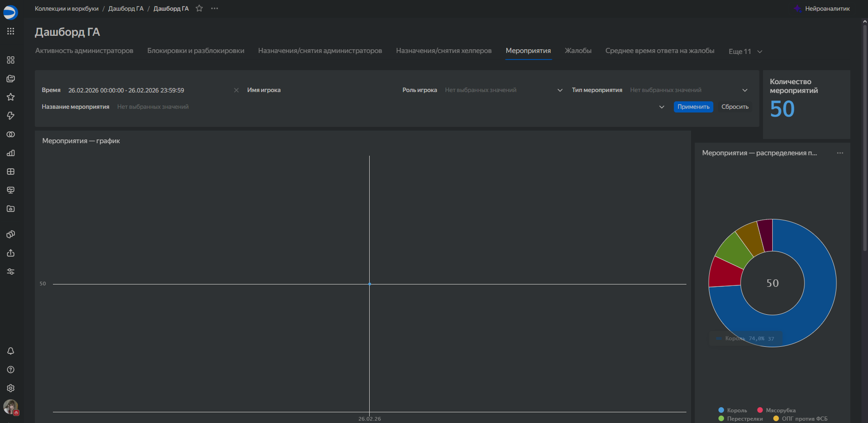Switch to the Жалобы tab
This screenshot has height=423, width=868.
(578, 51)
